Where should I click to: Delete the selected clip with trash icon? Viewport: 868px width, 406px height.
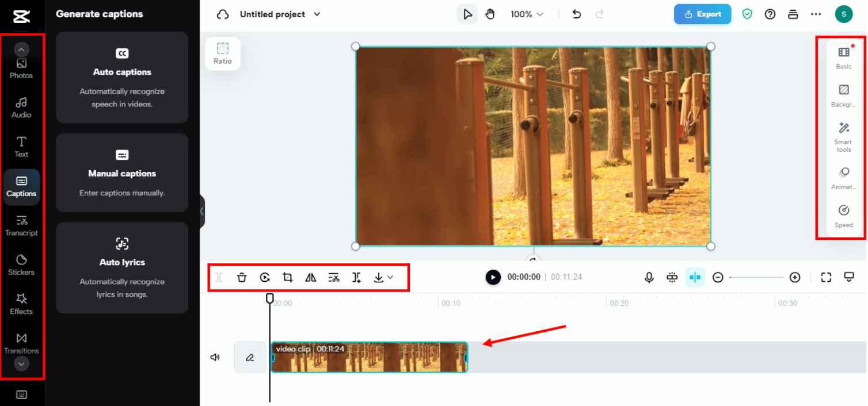242,278
